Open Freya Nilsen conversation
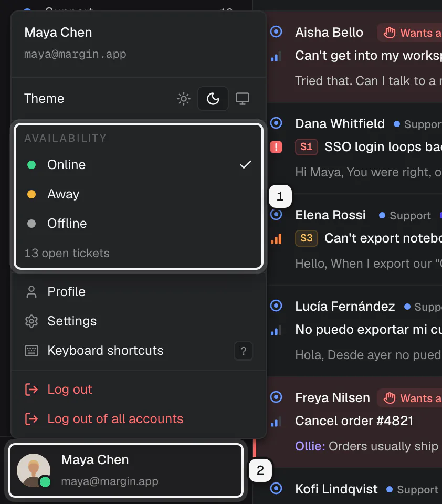This screenshot has width=442, height=504. [x=354, y=422]
